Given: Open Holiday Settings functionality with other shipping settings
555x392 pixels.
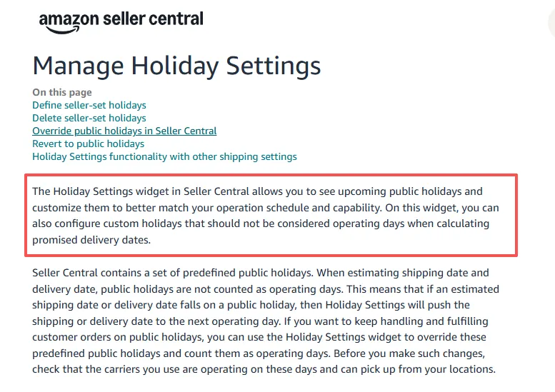Looking at the screenshot, I should (164, 156).
